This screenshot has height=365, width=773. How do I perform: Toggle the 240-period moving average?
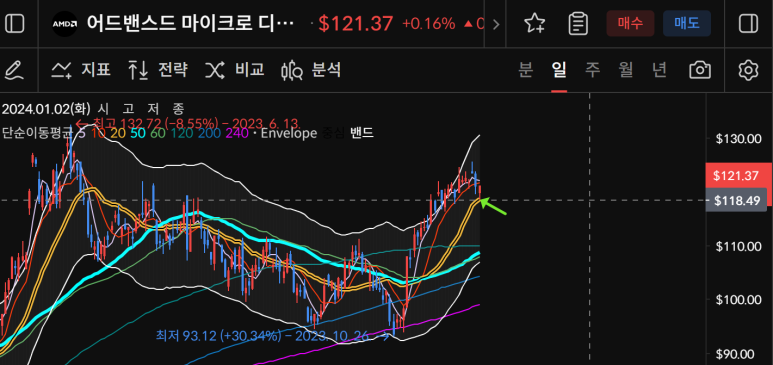click(237, 133)
